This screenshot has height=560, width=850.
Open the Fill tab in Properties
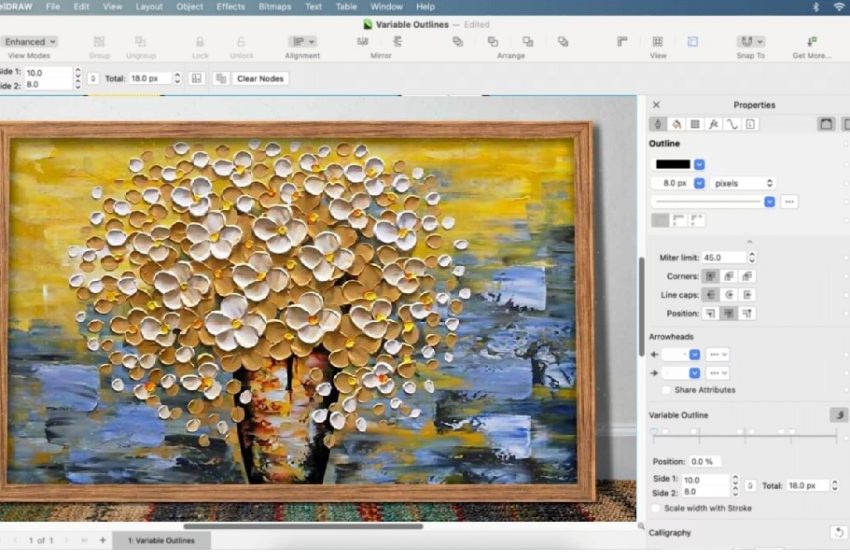[677, 124]
